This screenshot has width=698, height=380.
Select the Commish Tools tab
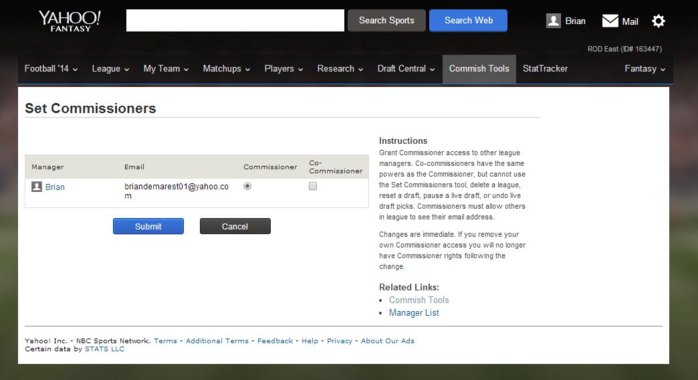[x=479, y=69]
